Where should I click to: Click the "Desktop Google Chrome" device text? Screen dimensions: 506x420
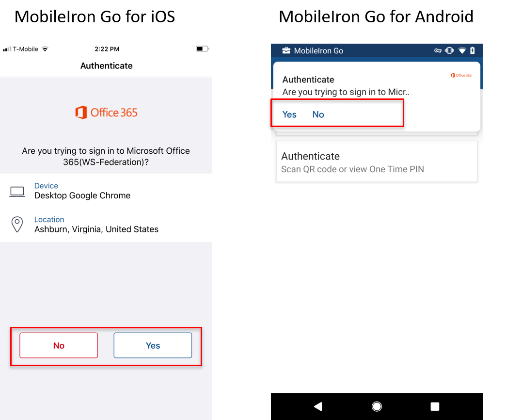[x=82, y=195]
